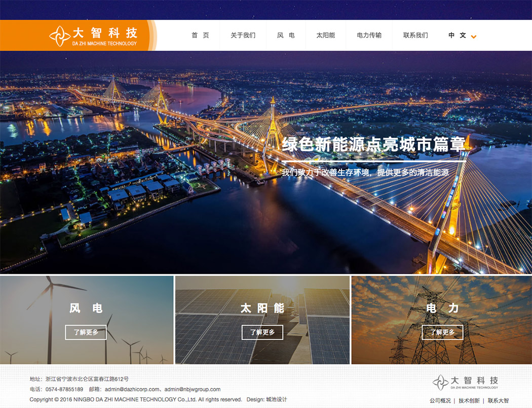The image size is (532, 408).
Task: Open the 电力 power tower thumbnail
Action: click(442, 320)
